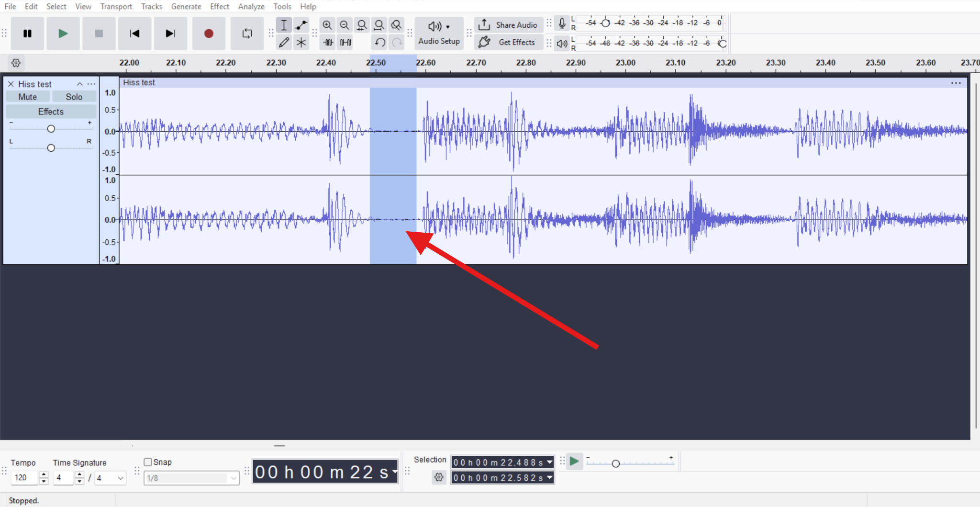980x507 pixels.
Task: Mute the Hiss test track
Action: coord(27,96)
